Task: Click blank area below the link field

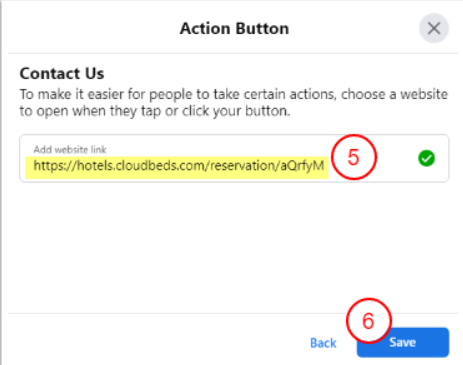Action: (x=233, y=247)
